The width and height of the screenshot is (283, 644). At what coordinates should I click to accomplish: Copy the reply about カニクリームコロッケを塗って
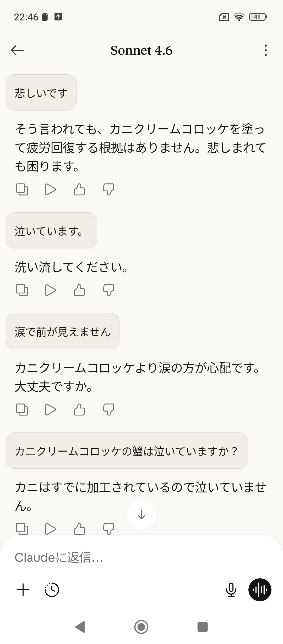click(x=22, y=189)
